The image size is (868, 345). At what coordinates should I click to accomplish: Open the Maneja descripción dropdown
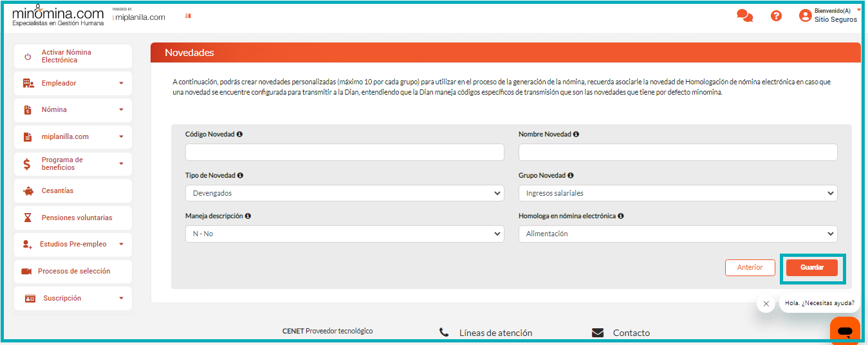(344, 234)
